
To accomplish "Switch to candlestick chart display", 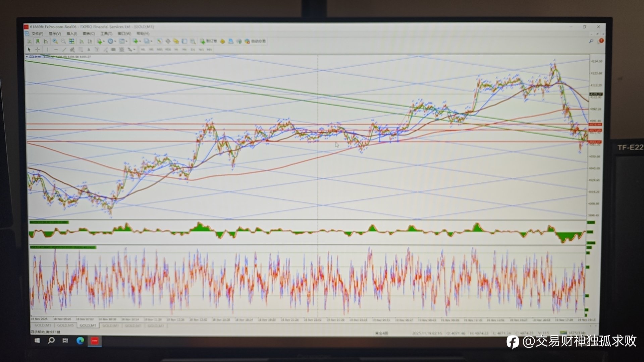I will click(38, 41).
